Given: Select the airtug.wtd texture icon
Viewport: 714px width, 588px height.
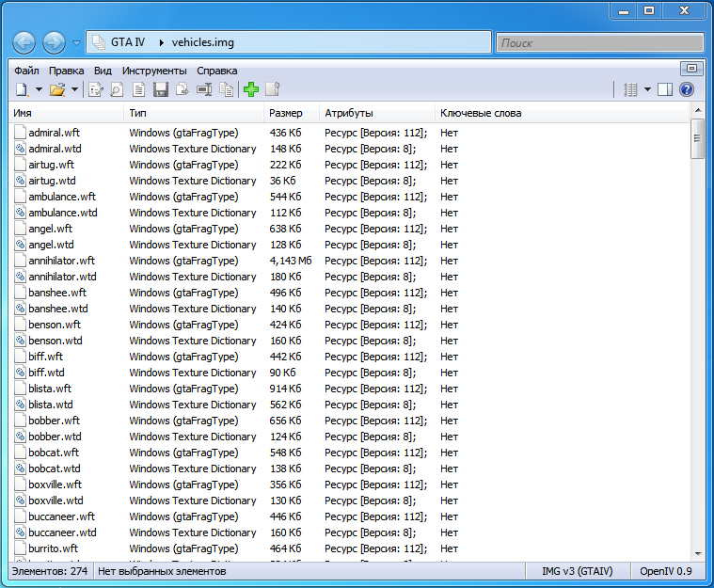Looking at the screenshot, I should (20, 181).
